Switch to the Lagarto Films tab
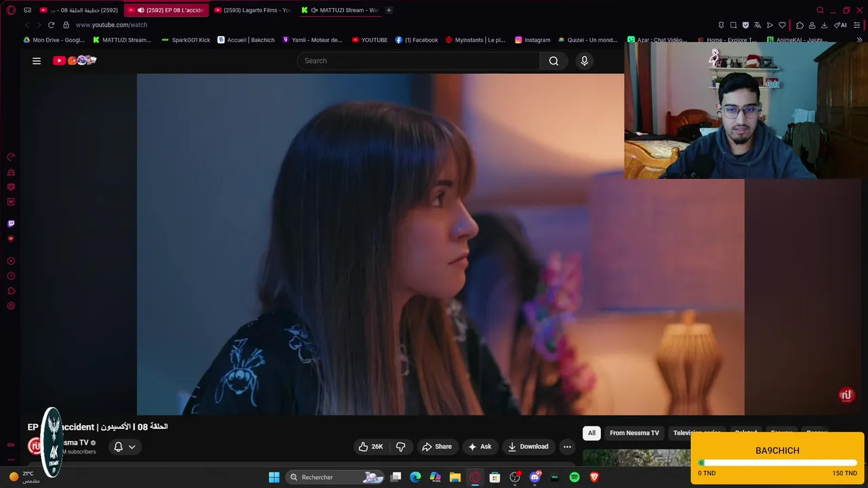The width and height of the screenshot is (868, 488). point(252,10)
